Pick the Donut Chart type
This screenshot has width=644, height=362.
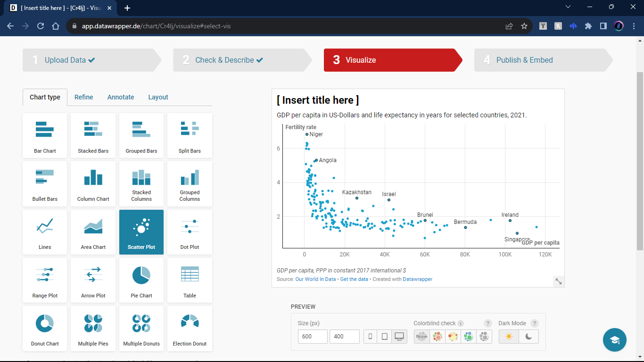(45, 328)
